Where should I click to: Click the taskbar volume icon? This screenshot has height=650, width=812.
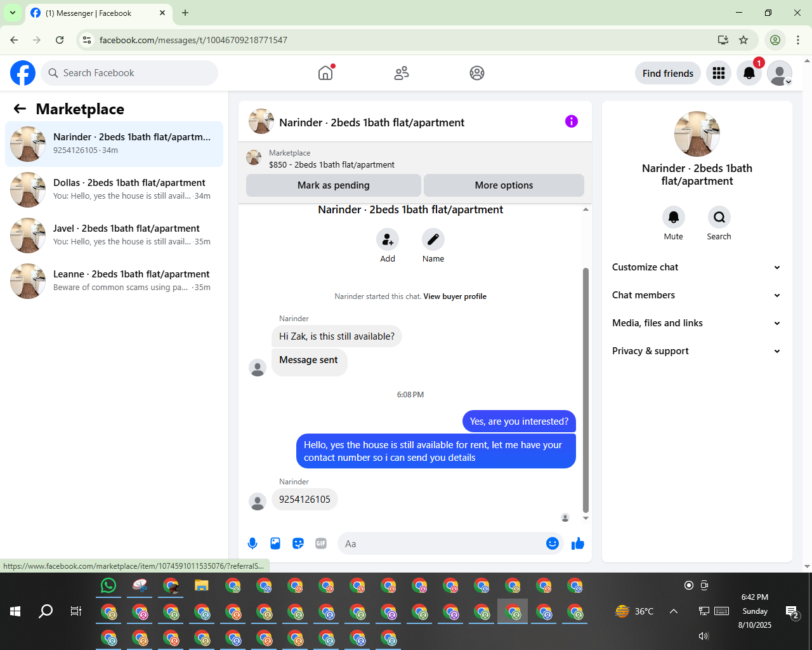[x=704, y=636]
